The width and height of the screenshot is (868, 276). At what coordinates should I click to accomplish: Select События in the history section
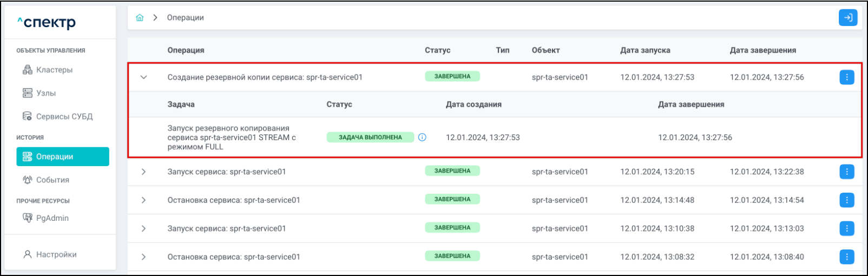click(52, 180)
